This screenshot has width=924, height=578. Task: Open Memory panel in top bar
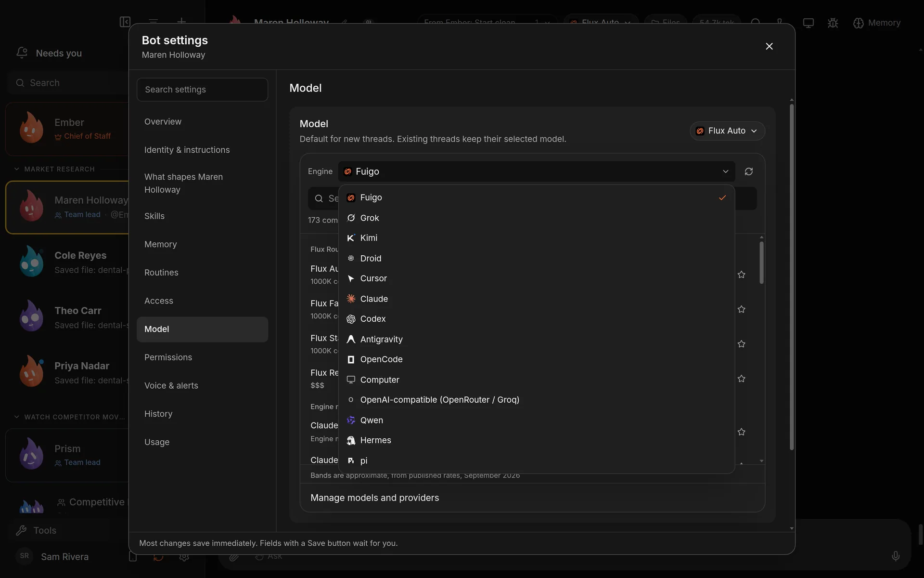[x=876, y=23]
